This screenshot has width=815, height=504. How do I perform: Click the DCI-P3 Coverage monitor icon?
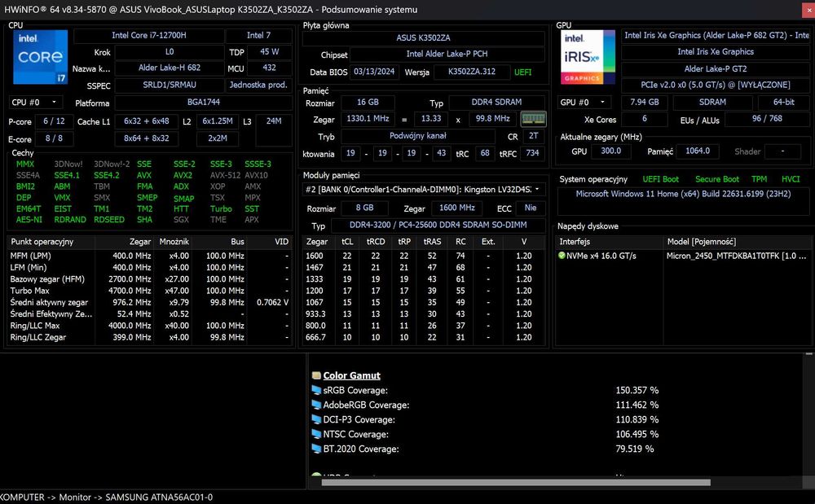click(316, 419)
